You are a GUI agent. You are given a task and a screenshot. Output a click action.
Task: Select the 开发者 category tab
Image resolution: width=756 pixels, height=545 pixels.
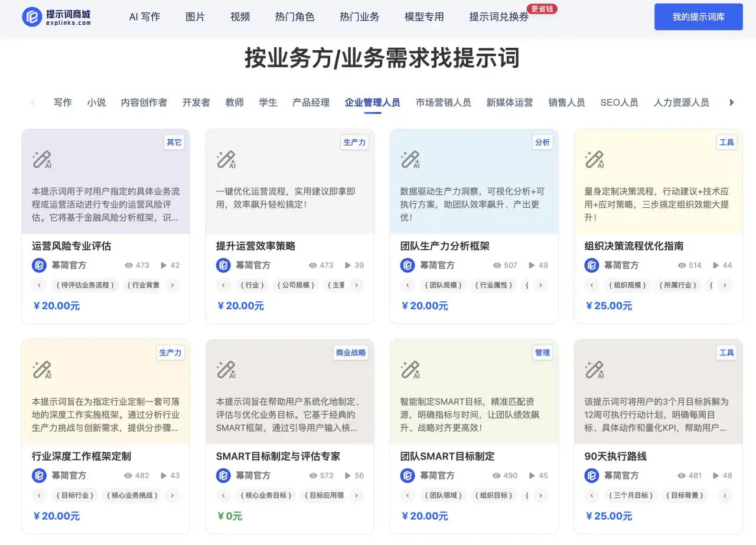[x=196, y=102]
